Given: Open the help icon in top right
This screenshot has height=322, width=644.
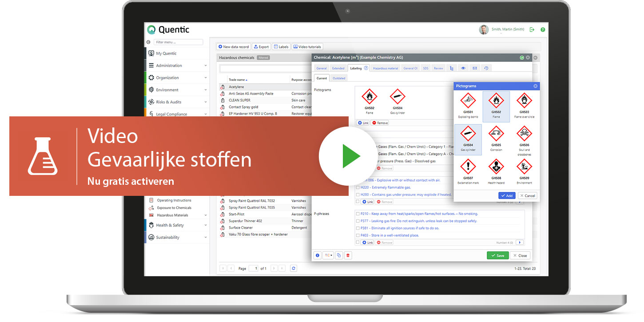Looking at the screenshot, I should (x=543, y=30).
